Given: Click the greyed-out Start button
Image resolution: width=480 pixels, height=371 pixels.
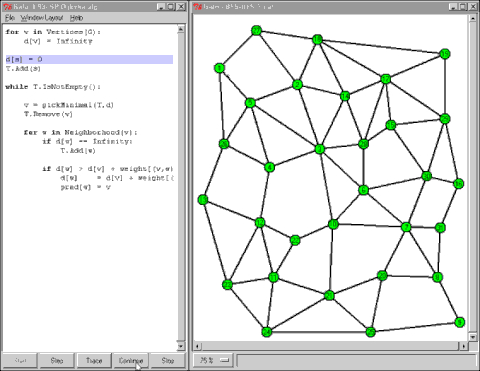Looking at the screenshot, I should (x=20, y=360).
